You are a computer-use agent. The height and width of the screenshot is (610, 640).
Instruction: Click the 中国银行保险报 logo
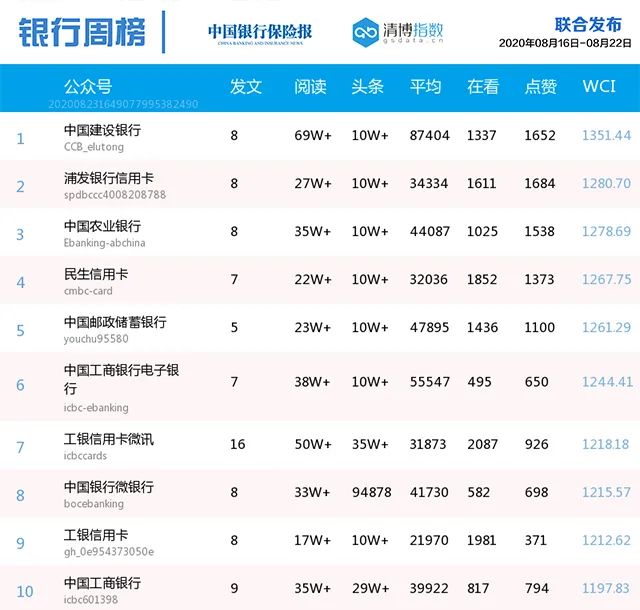[x=260, y=33]
